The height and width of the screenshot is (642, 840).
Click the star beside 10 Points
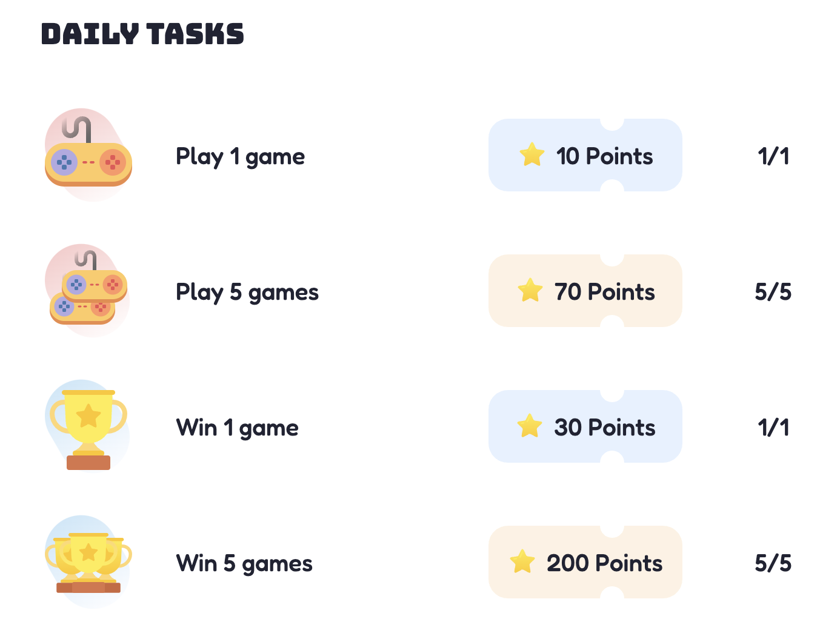tap(532, 155)
